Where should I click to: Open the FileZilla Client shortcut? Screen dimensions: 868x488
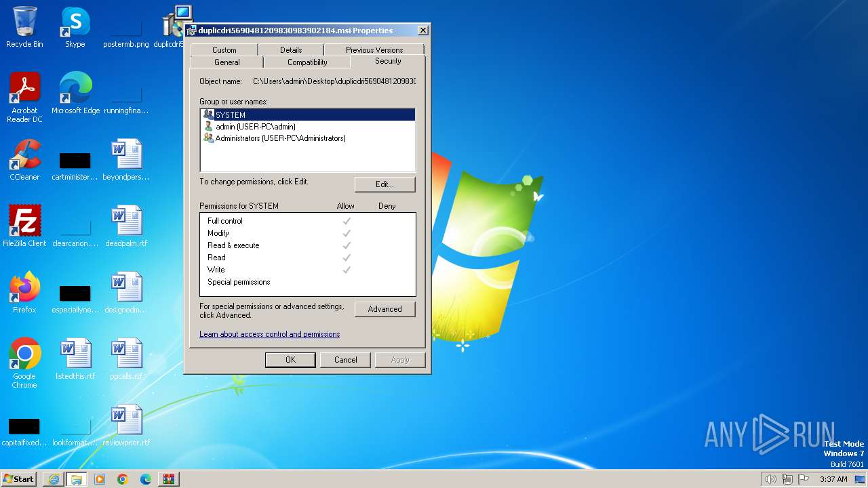pyautogui.click(x=24, y=226)
